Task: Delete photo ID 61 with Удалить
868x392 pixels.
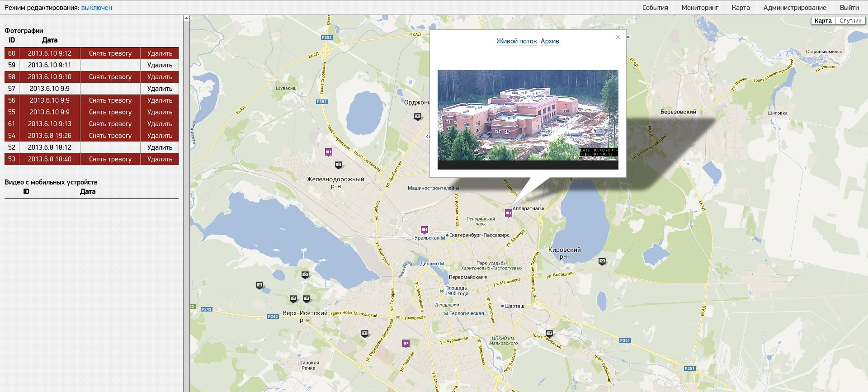Action: pyautogui.click(x=160, y=124)
